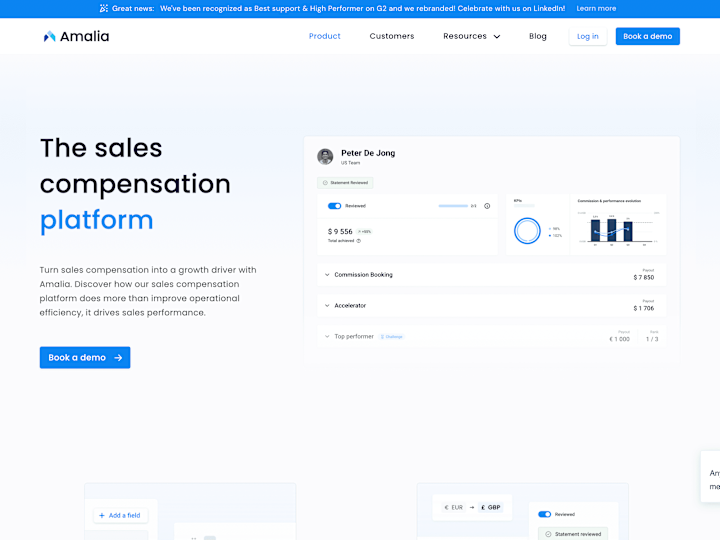Open the Resources dropdown menu

(x=472, y=36)
